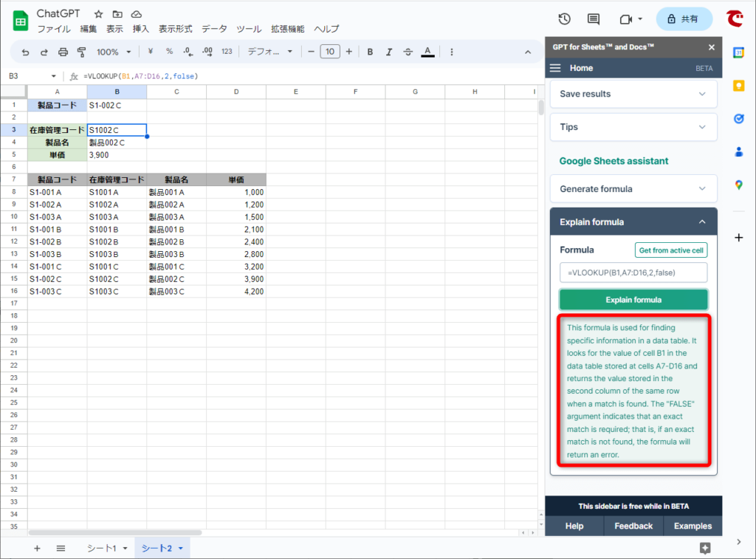Click the move to folder icon
The width and height of the screenshot is (756, 559).
[117, 15]
